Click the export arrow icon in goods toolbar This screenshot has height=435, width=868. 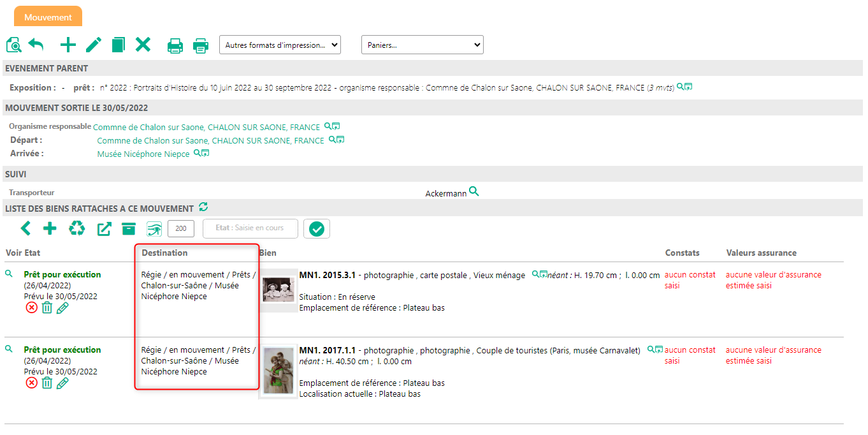tap(104, 229)
